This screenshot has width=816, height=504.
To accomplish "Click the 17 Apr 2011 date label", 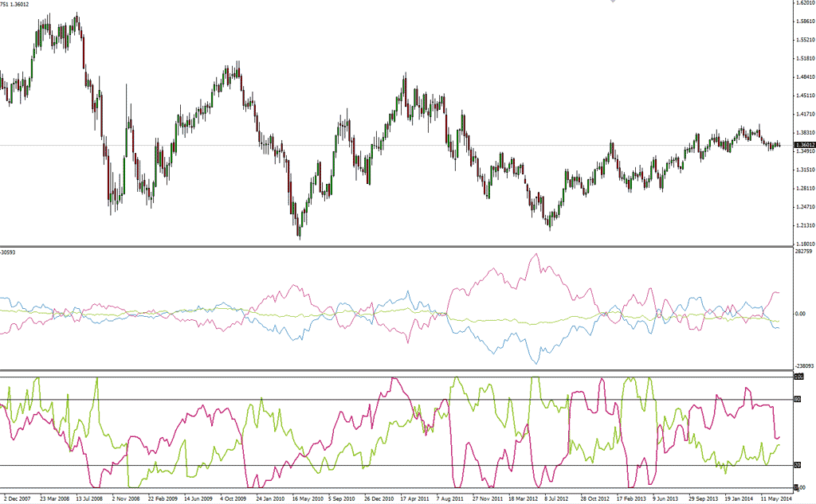I will tap(414, 498).
